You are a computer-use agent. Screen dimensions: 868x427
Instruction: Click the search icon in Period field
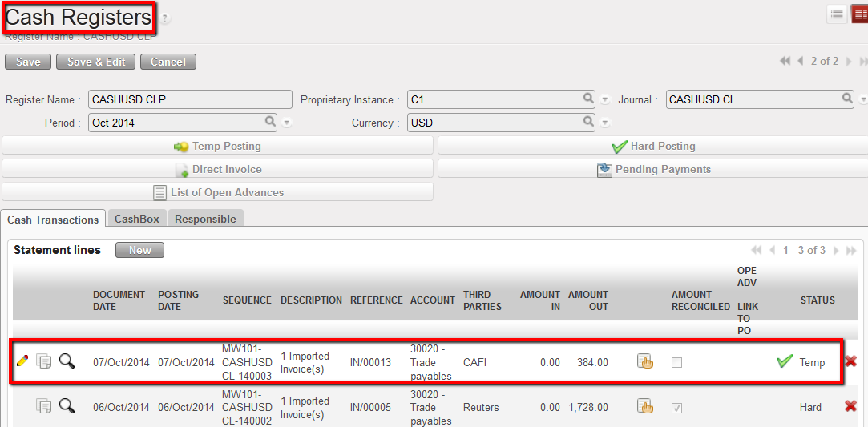click(271, 122)
